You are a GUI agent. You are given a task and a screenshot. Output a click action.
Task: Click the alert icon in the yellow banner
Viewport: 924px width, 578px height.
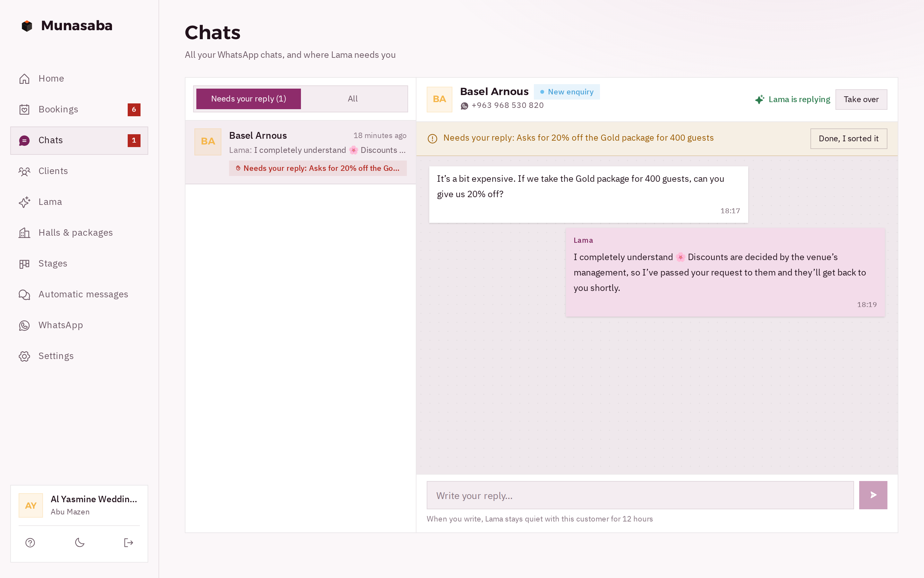(432, 138)
